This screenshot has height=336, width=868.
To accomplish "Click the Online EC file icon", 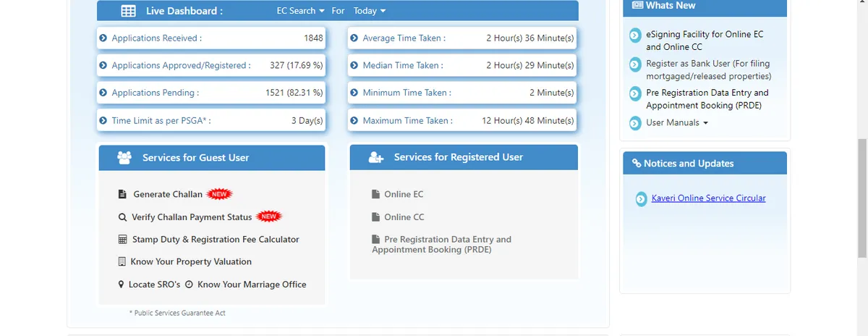I will (375, 194).
